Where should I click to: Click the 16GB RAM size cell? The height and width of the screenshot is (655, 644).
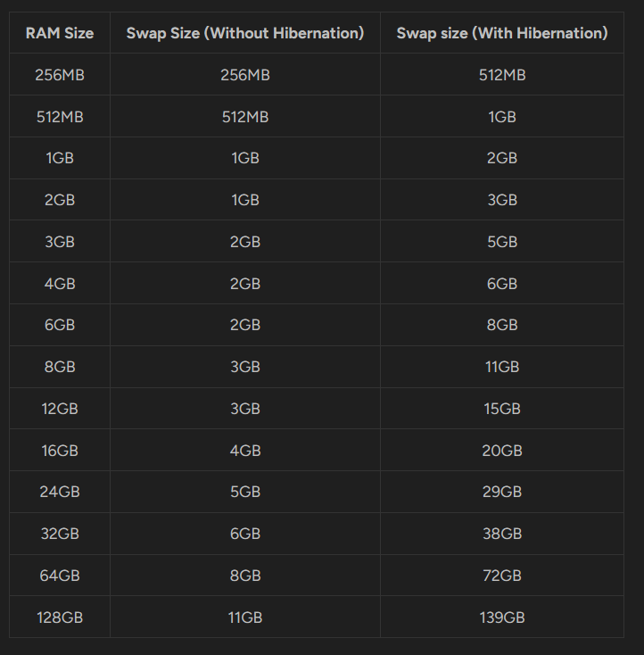coord(60,451)
